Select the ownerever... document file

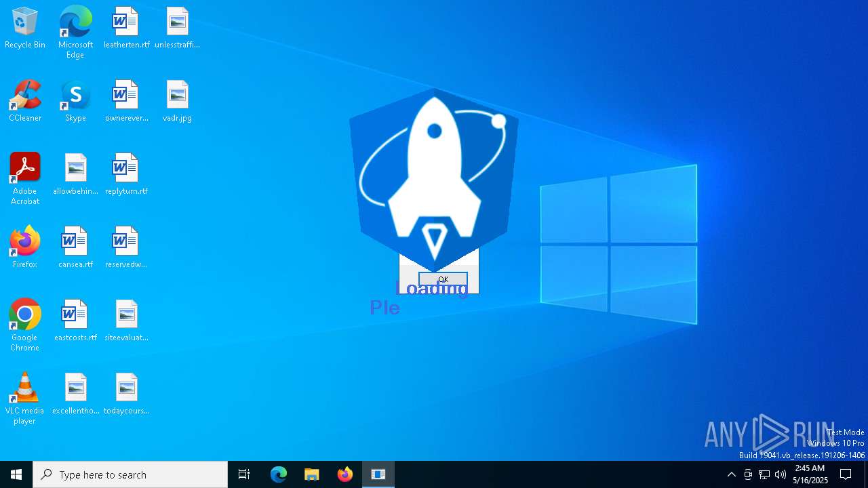click(x=126, y=102)
